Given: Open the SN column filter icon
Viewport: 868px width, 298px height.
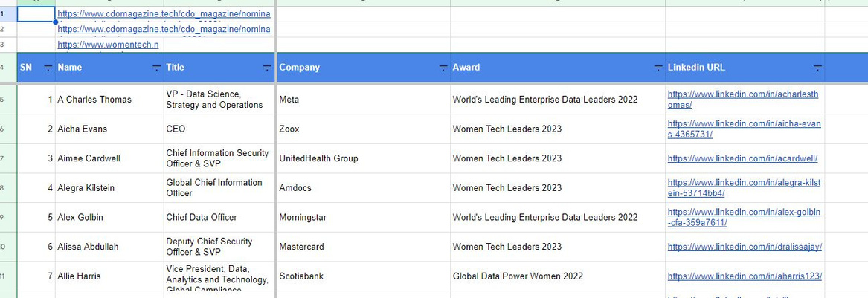Looking at the screenshot, I should pyautogui.click(x=48, y=68).
